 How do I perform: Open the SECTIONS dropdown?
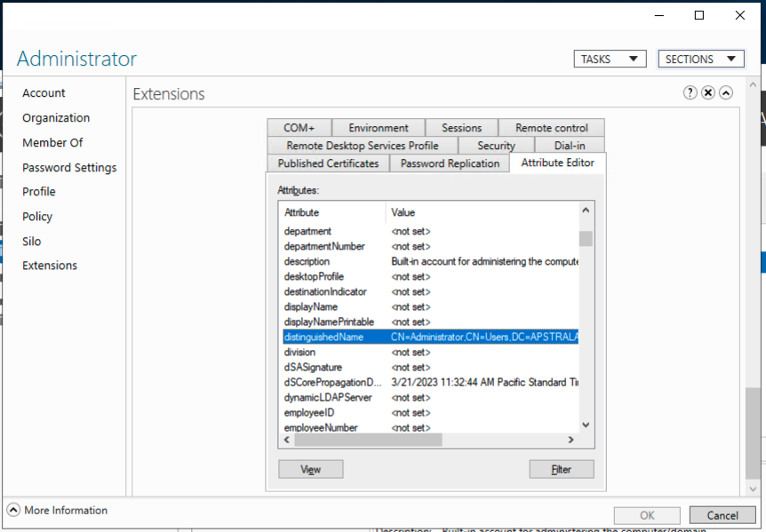[x=700, y=58]
